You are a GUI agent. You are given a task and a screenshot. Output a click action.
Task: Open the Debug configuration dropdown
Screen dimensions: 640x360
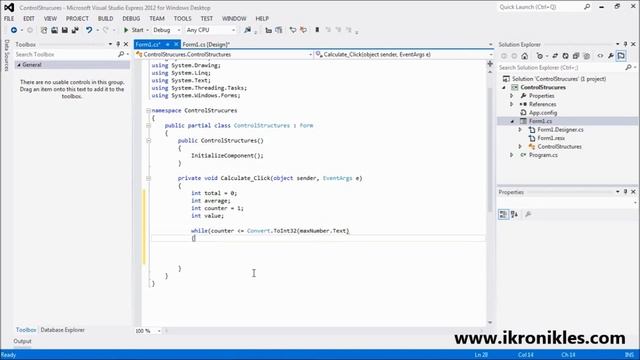pos(166,30)
